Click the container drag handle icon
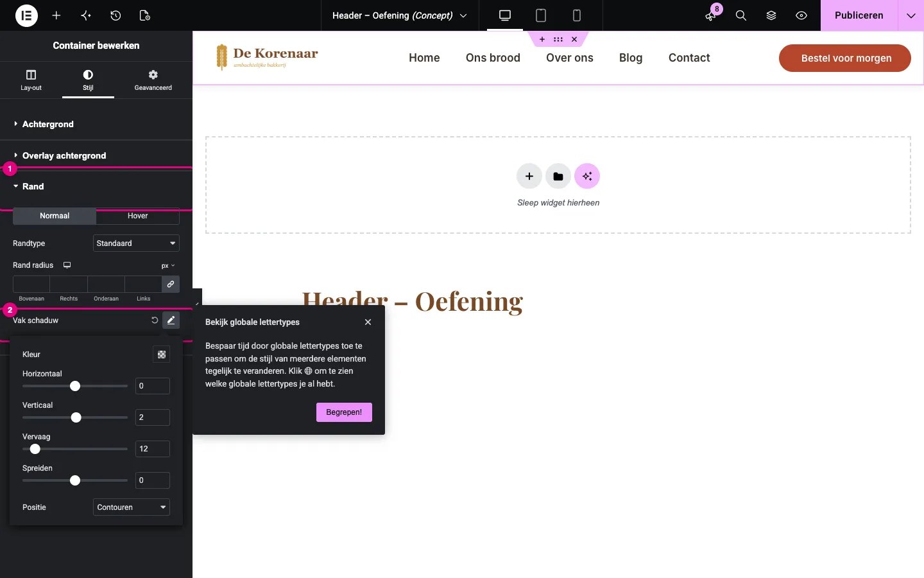The image size is (924, 578). pyautogui.click(x=558, y=39)
